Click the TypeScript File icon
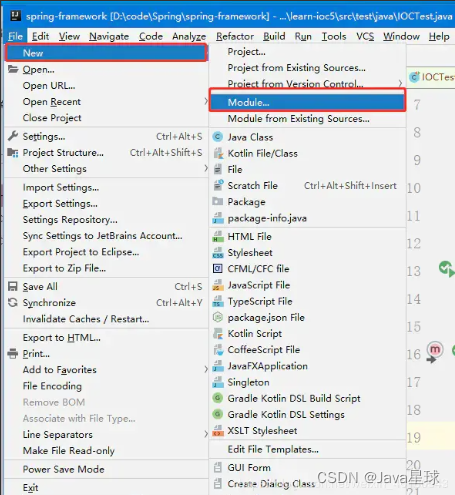The image size is (455, 495). (x=218, y=301)
